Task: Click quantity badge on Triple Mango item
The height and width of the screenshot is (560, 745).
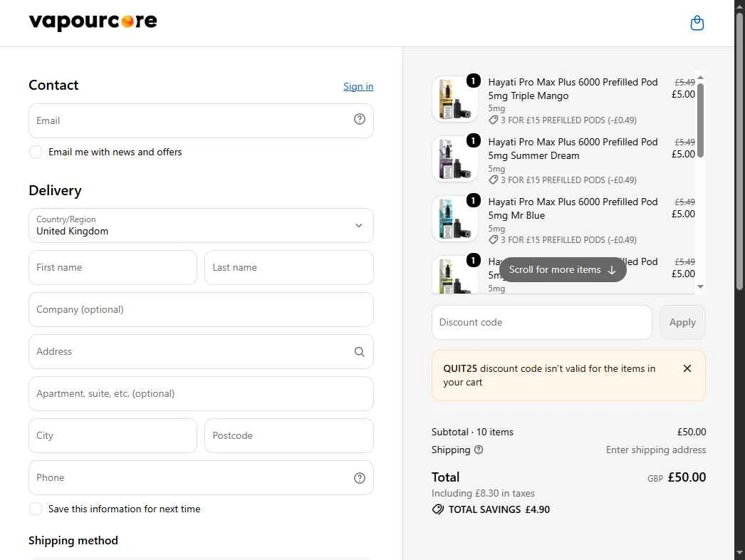Action: [473, 81]
